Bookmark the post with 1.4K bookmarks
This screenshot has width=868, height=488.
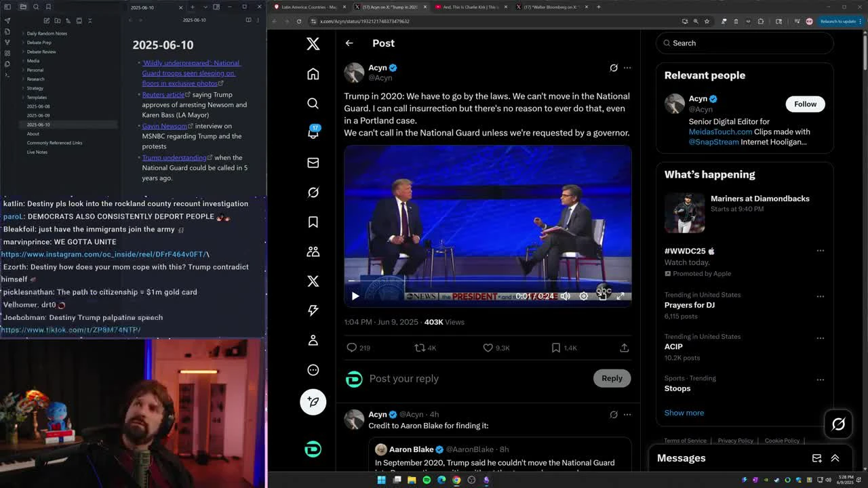(x=555, y=348)
